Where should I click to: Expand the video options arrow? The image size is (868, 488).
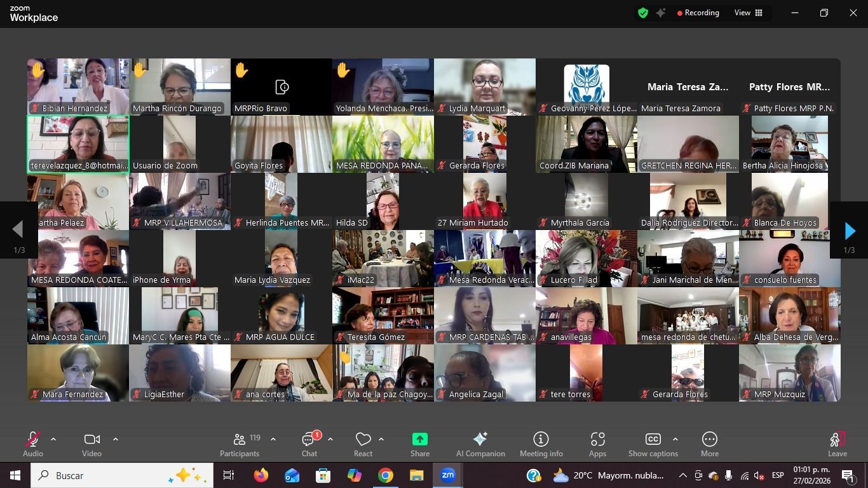click(115, 439)
